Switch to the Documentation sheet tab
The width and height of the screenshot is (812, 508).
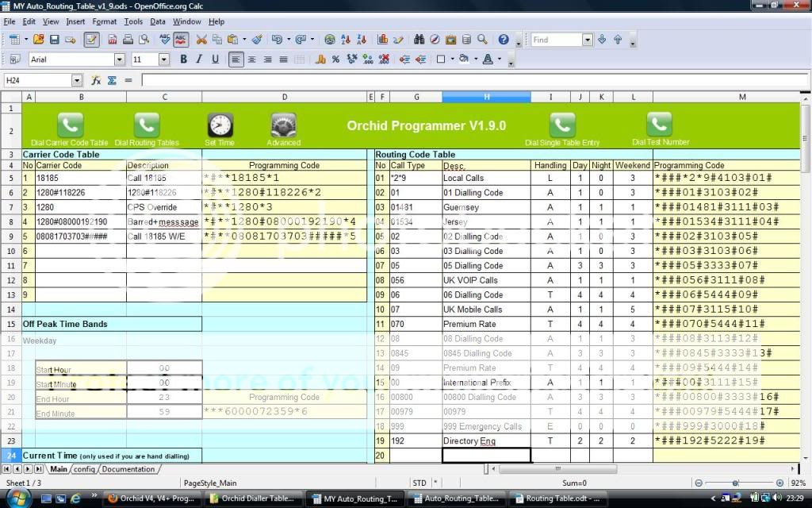[128, 469]
